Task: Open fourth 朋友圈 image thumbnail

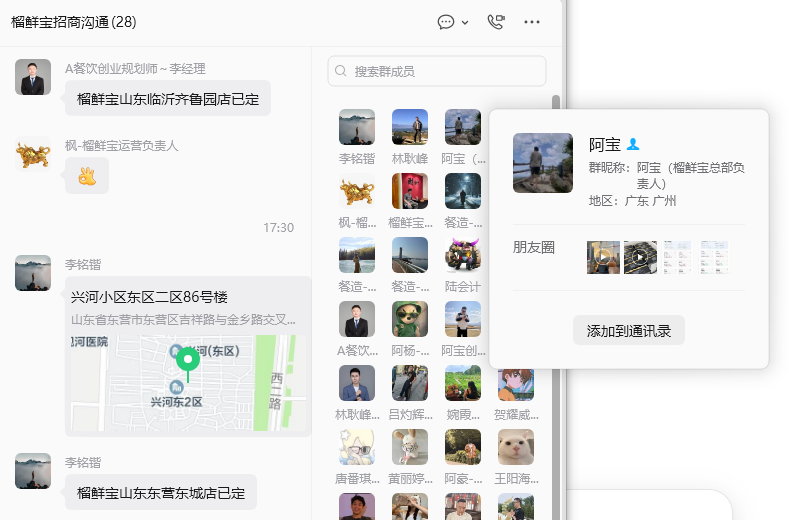Action: [x=714, y=257]
